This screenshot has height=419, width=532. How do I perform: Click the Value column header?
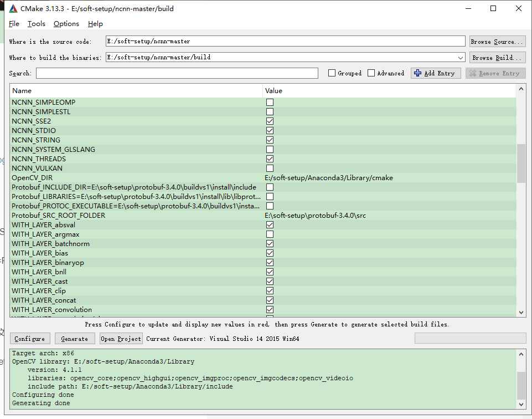coord(390,91)
